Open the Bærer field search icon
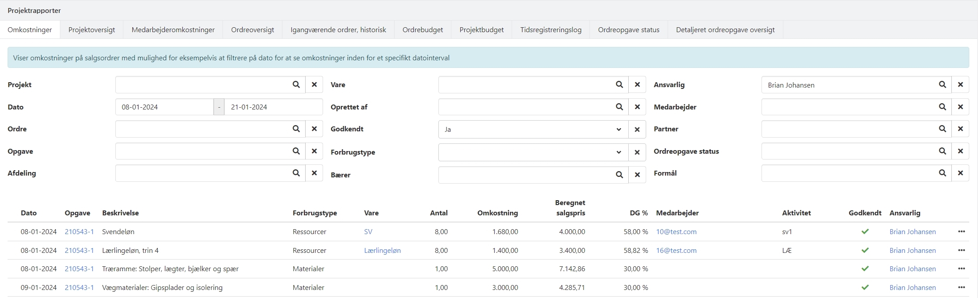Viewport: 980px width, 298px height. pyautogui.click(x=619, y=175)
